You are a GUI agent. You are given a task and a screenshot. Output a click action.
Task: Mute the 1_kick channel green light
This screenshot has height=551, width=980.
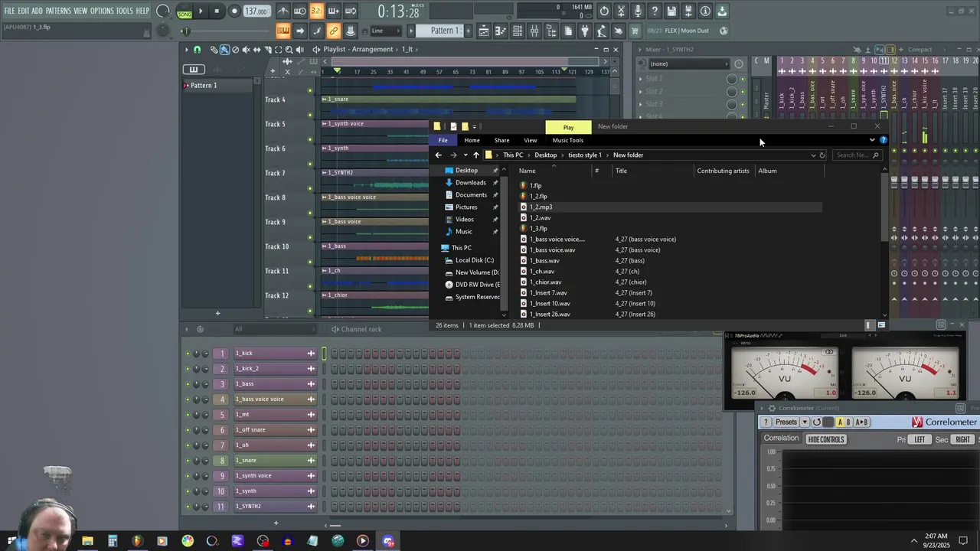click(187, 354)
